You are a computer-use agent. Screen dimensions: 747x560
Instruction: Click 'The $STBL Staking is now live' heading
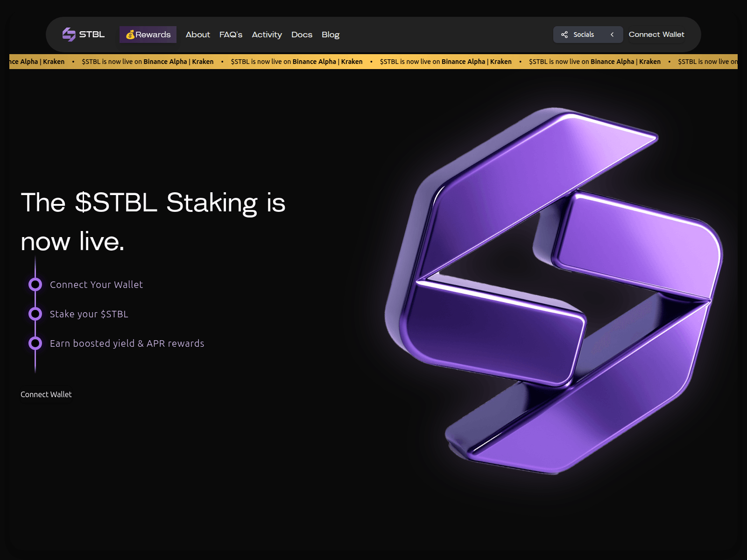click(153, 222)
